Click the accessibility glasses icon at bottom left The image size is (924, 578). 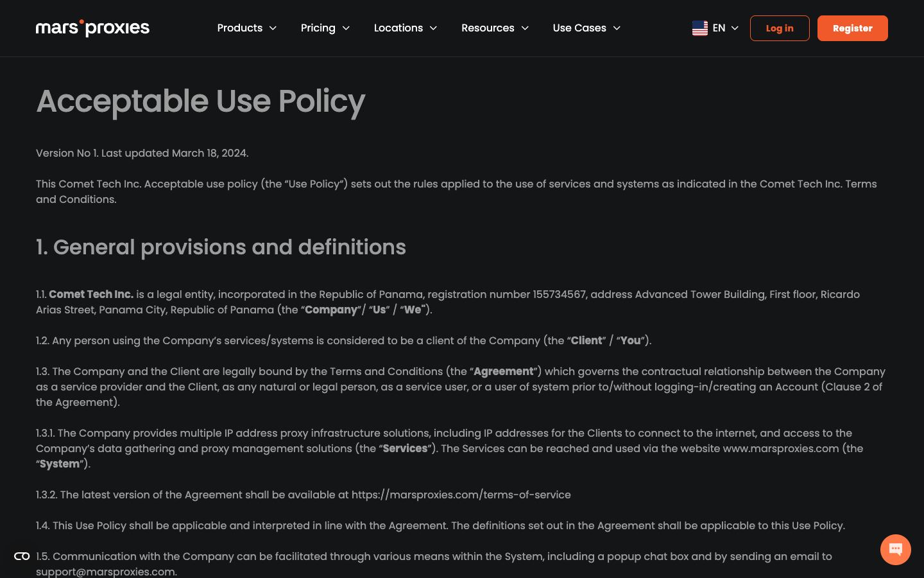[x=22, y=556]
